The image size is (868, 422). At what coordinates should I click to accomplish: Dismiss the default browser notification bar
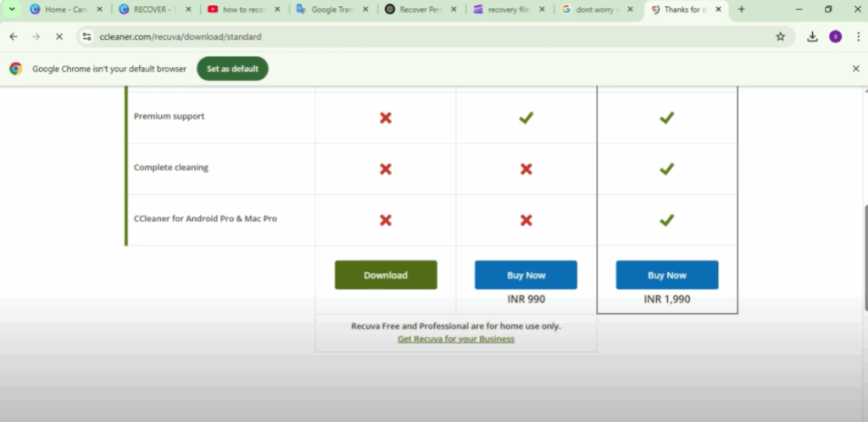(x=855, y=69)
